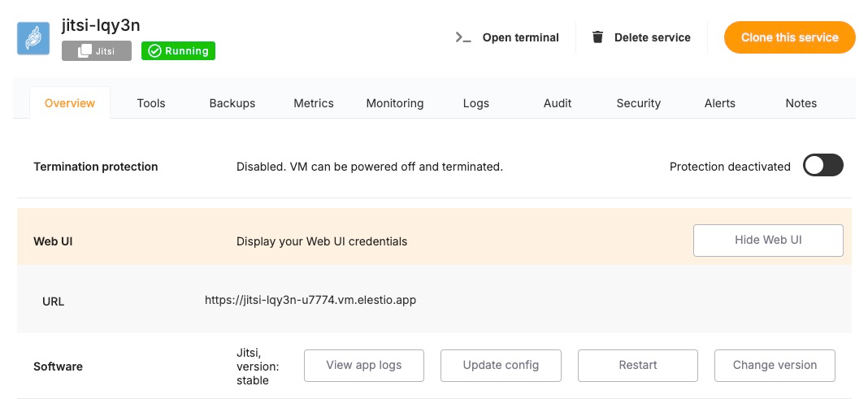Open the Notes tab
The height and width of the screenshot is (399, 868).
coord(801,103)
